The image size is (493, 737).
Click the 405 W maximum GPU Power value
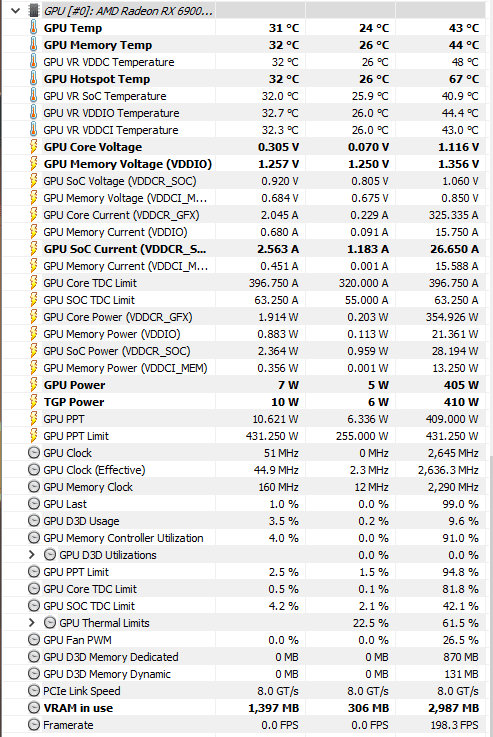coord(461,385)
